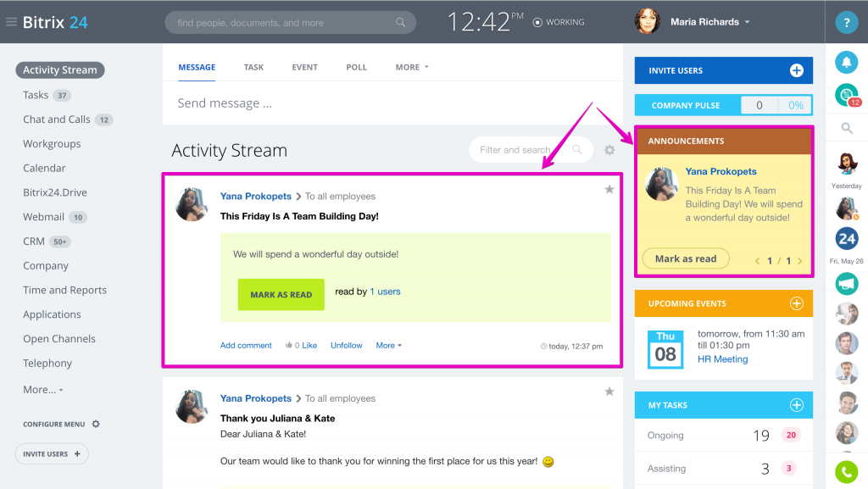Open Ongoing tasks count 19
The height and width of the screenshot is (489, 868).
pos(761,436)
